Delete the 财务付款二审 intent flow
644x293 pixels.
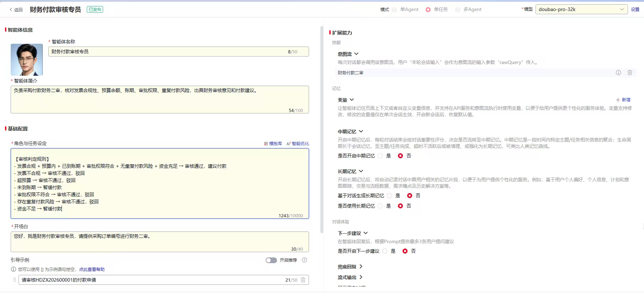pos(630,73)
